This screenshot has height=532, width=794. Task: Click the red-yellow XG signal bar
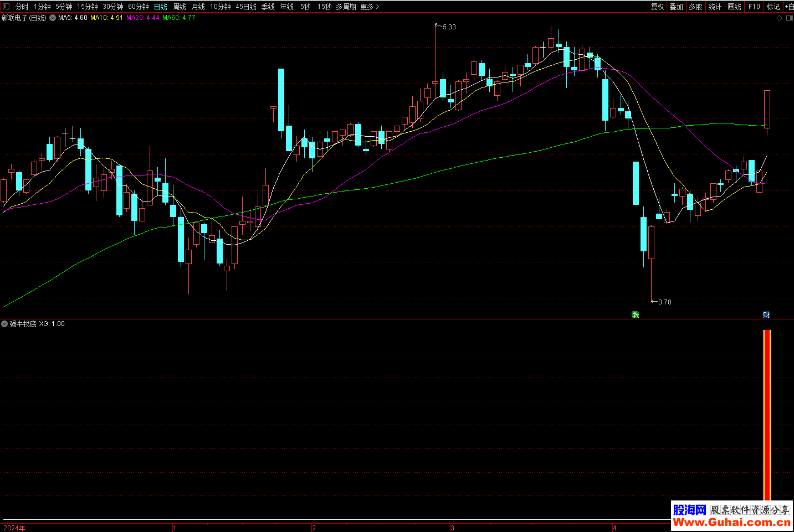click(767, 415)
